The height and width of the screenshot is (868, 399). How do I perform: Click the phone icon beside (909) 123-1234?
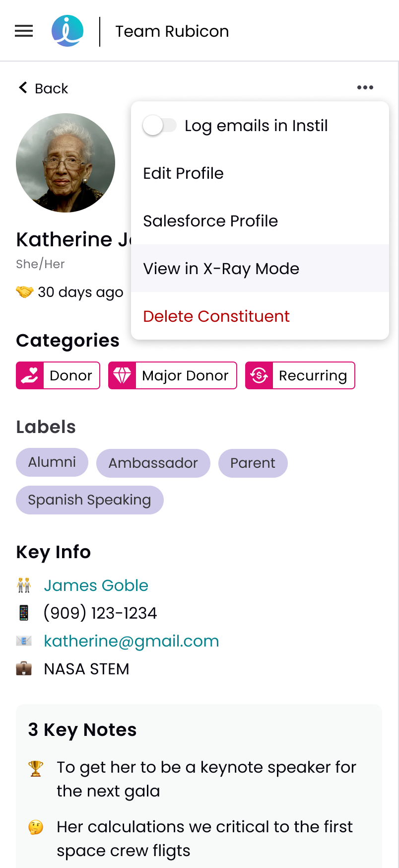[24, 613]
